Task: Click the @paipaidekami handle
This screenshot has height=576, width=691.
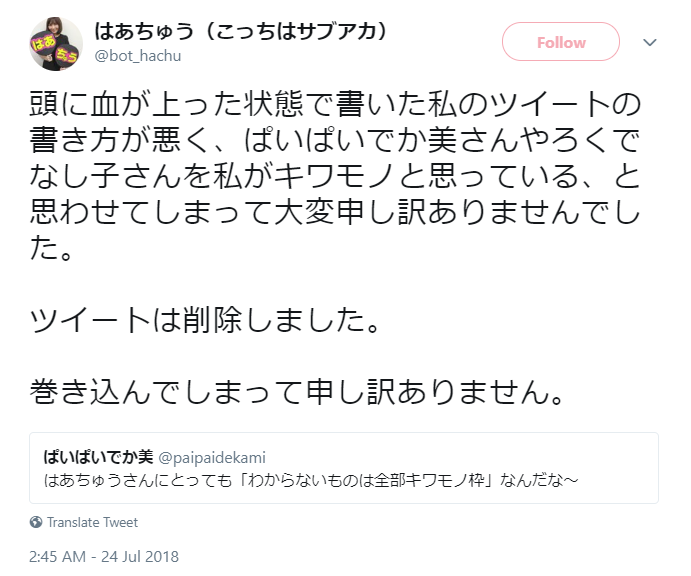Action: (x=212, y=458)
